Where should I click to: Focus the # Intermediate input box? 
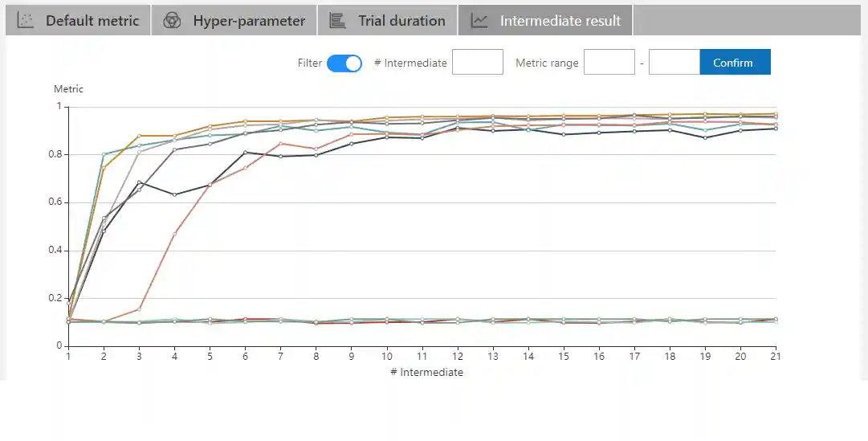tap(478, 63)
